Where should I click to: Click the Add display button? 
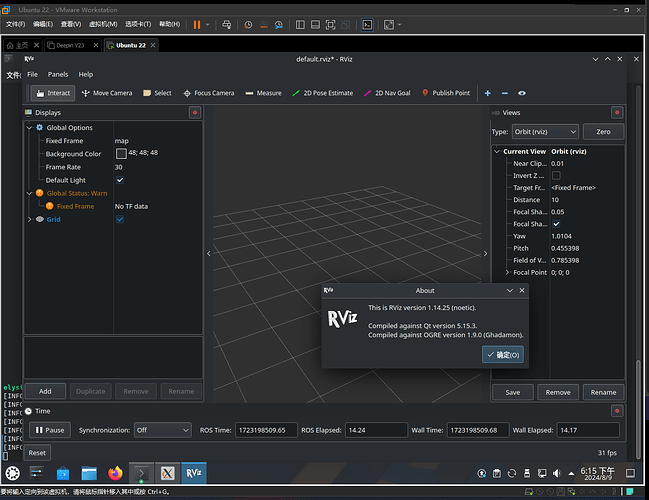tap(45, 391)
